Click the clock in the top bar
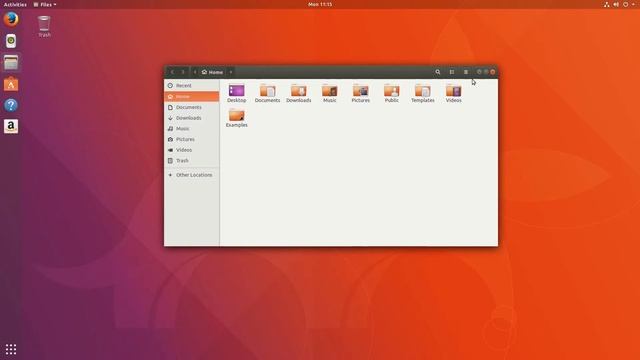 (320, 4)
